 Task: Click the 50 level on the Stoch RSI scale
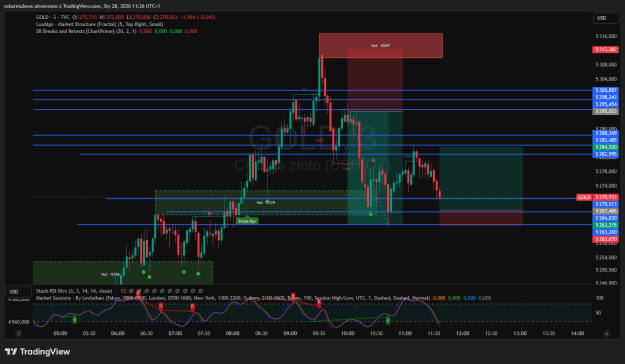point(598,313)
